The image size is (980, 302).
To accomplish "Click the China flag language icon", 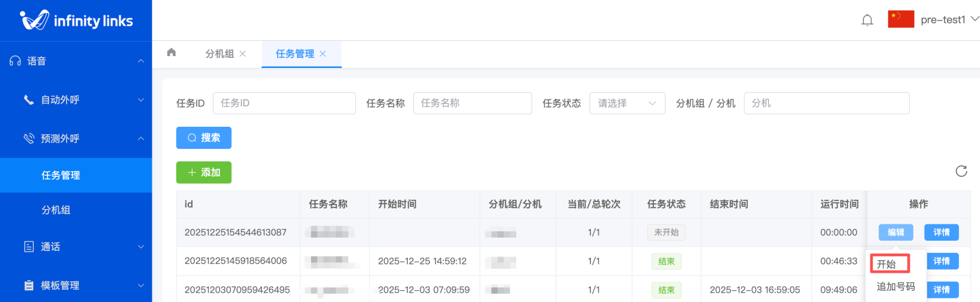I will click(x=901, y=19).
